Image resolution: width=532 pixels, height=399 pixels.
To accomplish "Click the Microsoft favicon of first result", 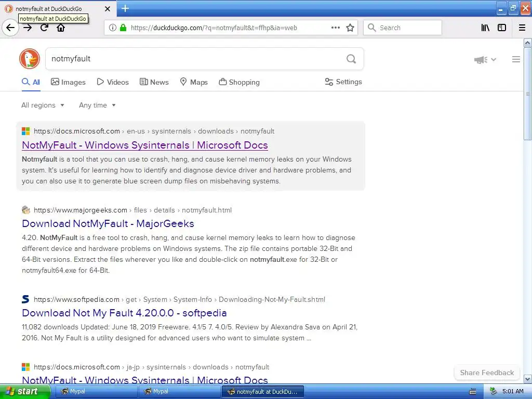I will [x=26, y=131].
